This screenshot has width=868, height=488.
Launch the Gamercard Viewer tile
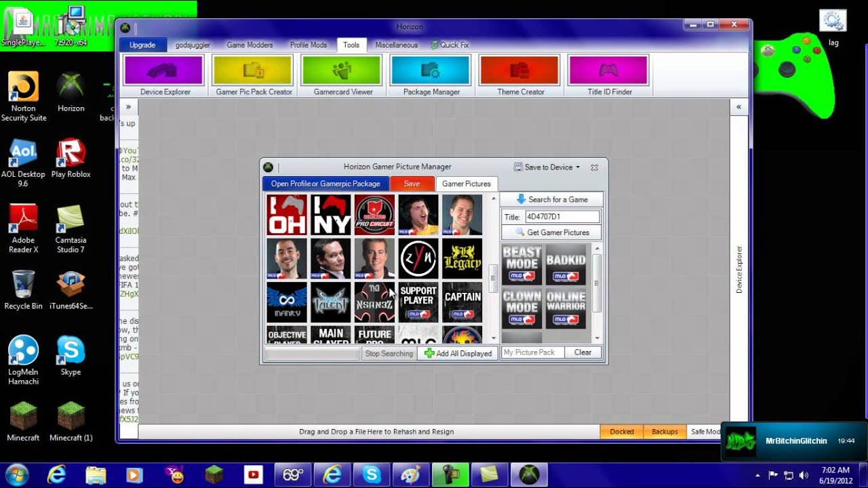(342, 75)
